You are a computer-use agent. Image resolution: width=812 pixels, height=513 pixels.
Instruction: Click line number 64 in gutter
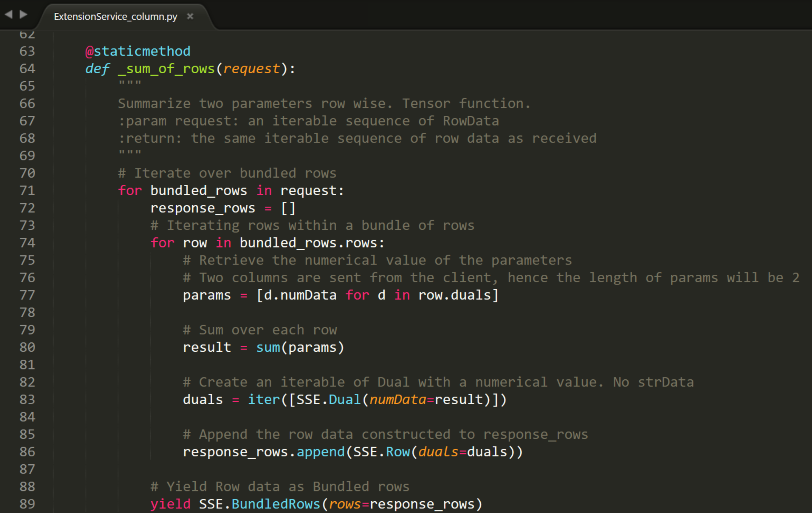tap(27, 69)
